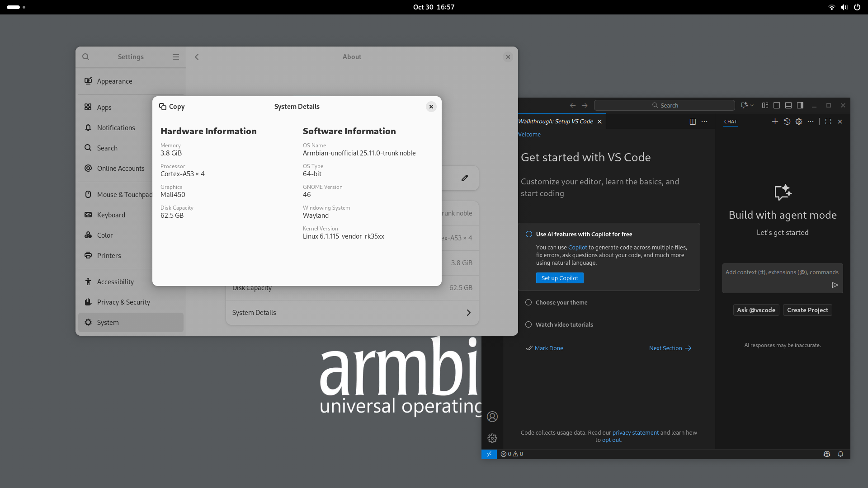Toggle the Use AI features step circle

click(x=528, y=234)
